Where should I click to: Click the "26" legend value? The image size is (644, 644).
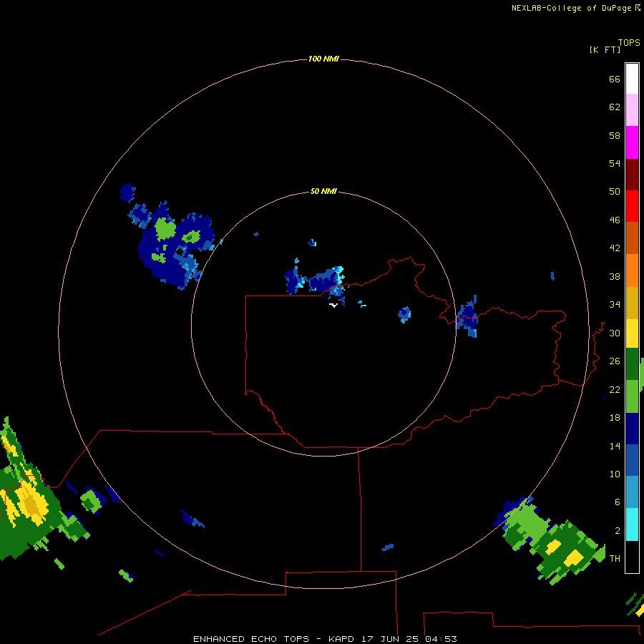coord(615,361)
